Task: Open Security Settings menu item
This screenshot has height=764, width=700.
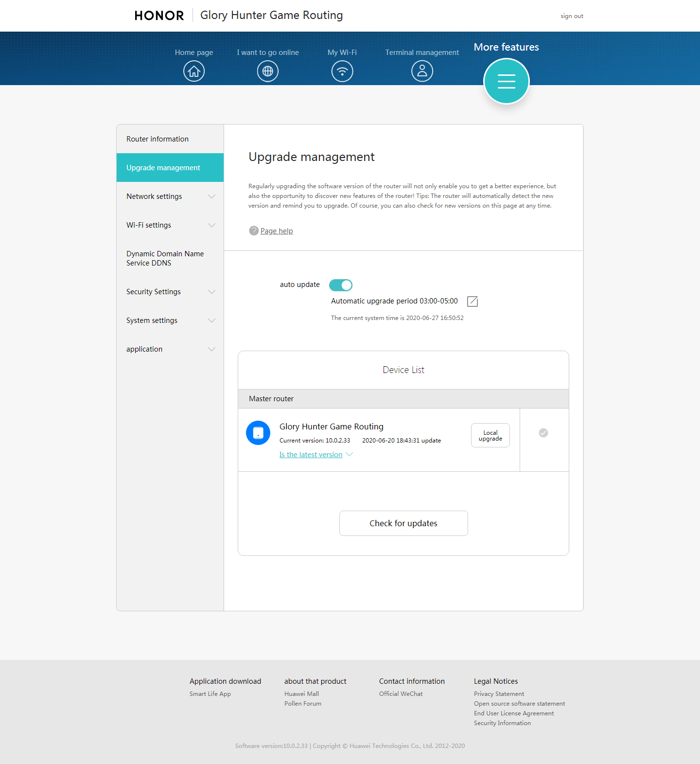Action: tap(170, 292)
